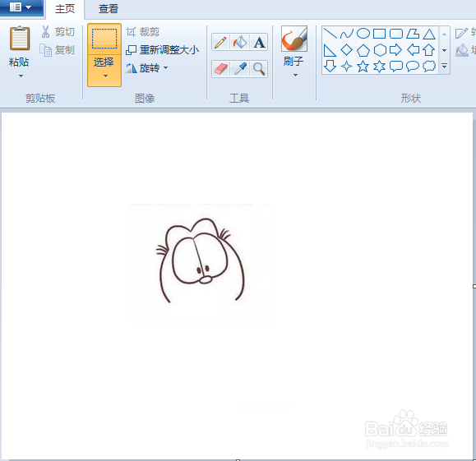Select the Up arrow shape
476x461 pixels.
(428, 50)
